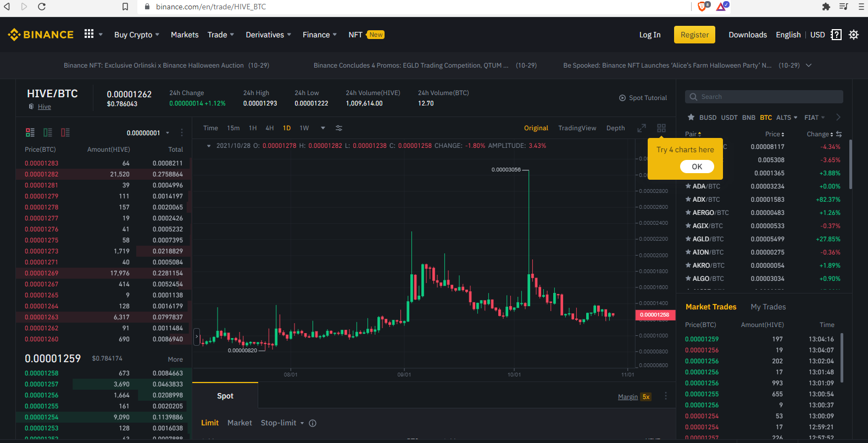Screen dimensions: 868x443
Task: Select Market order tab
Action: pos(240,423)
